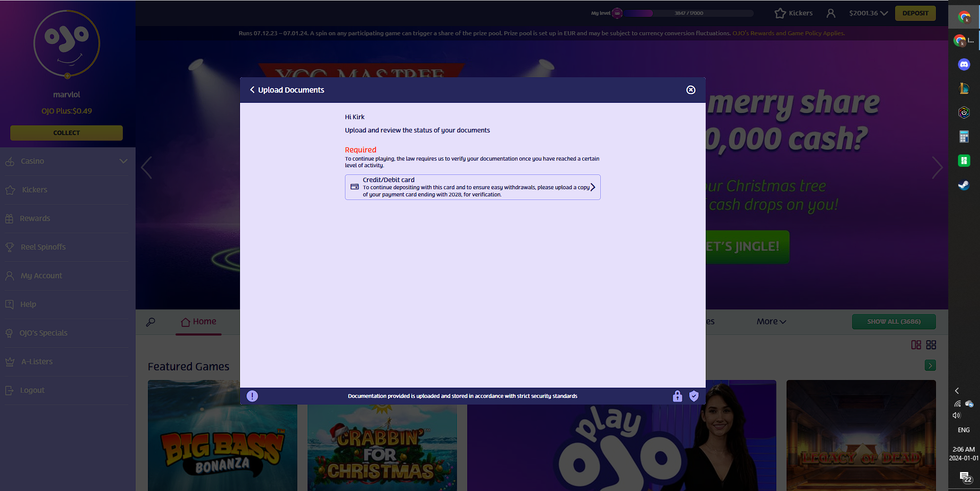This screenshot has width=980, height=491.
Task: Switch to four-square grid view icon
Action: (931, 345)
